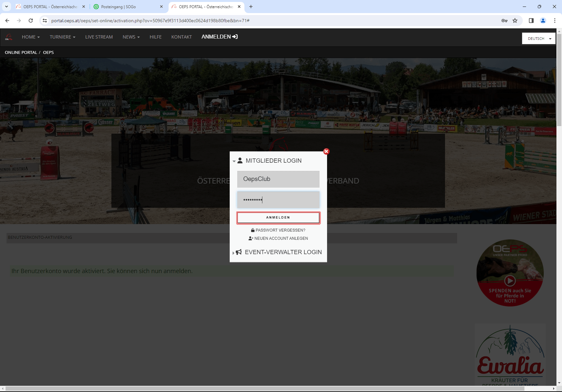Click the NEUEN ACCOUNT ANLEGEN link

pyautogui.click(x=281, y=238)
